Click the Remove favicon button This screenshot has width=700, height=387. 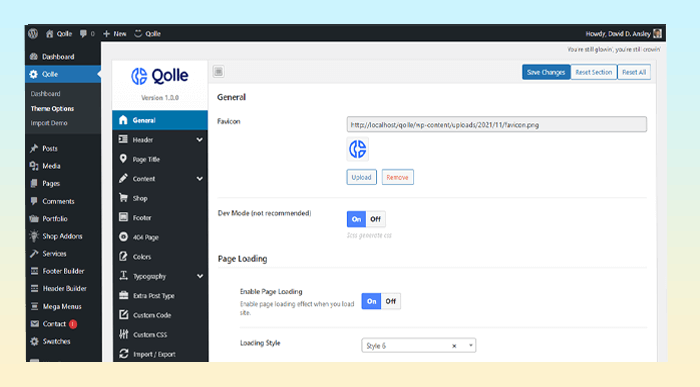[x=397, y=177]
